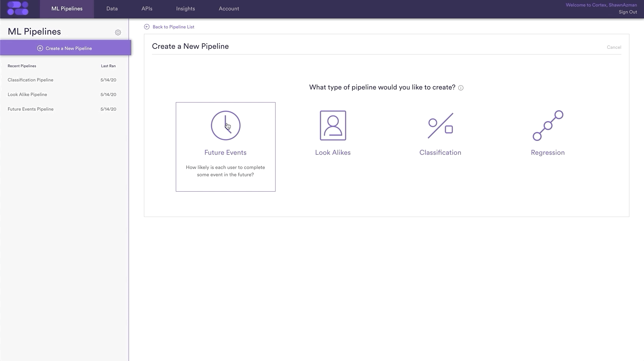Click the Classification label
Image resolution: width=644 pixels, height=361 pixels.
[440, 152]
